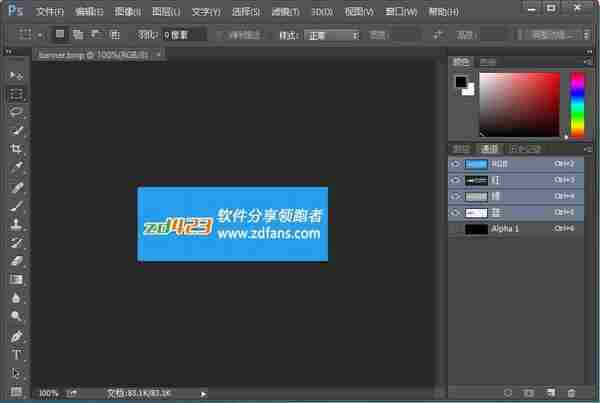The image size is (600, 403).
Task: Click the Feather value input field
Action: (x=184, y=36)
